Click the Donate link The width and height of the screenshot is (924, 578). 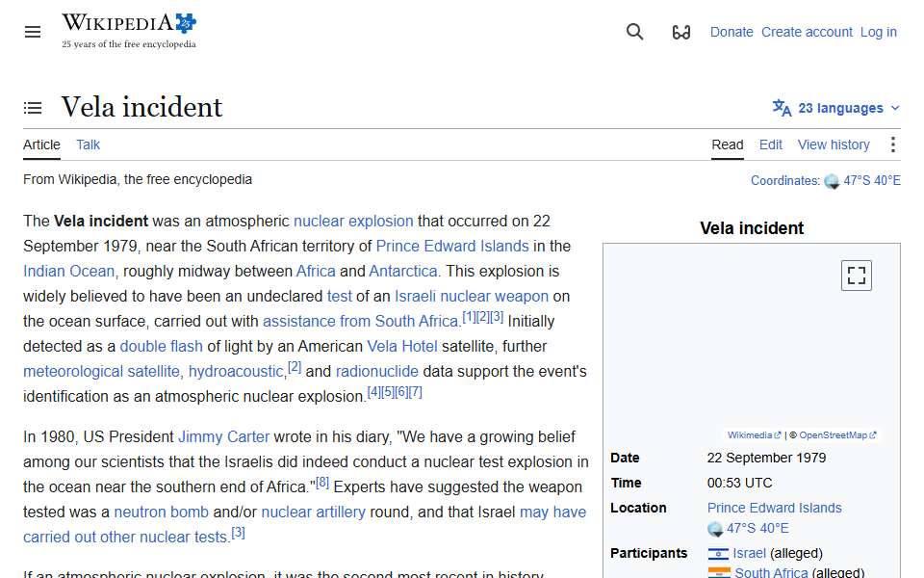coord(731,32)
